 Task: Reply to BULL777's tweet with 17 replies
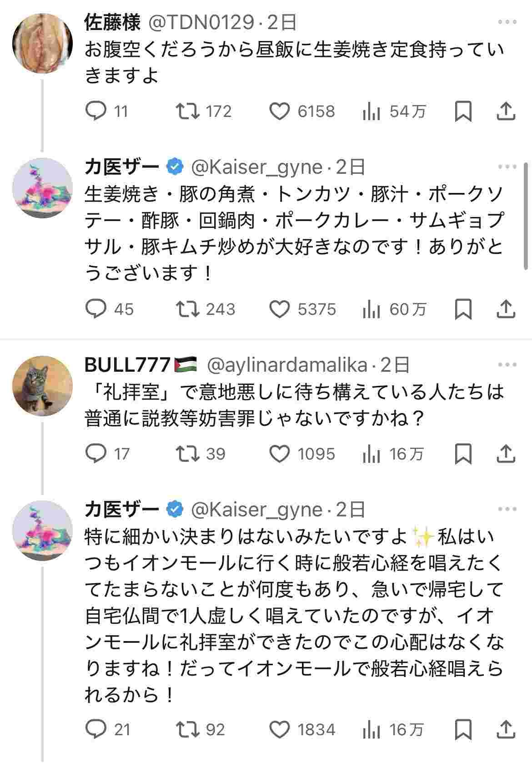(96, 454)
